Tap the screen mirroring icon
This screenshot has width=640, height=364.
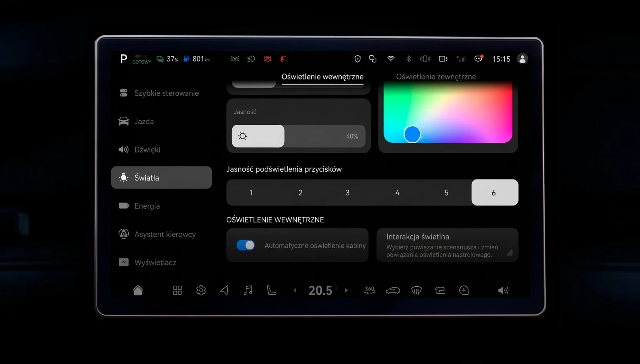pos(373,59)
